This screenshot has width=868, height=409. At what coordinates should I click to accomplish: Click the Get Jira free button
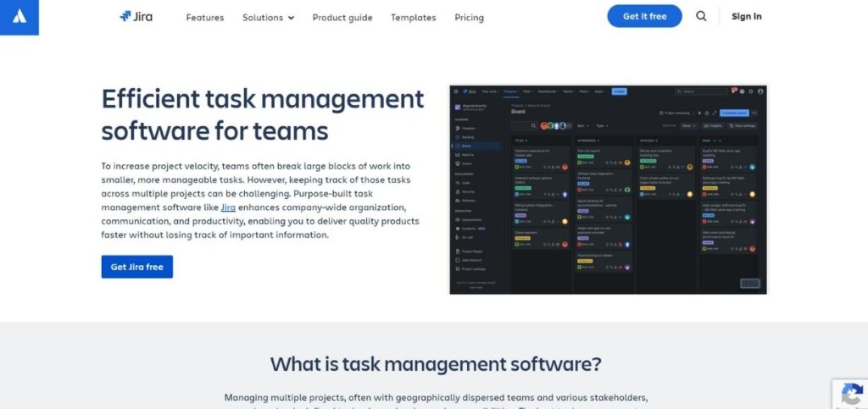point(136,267)
